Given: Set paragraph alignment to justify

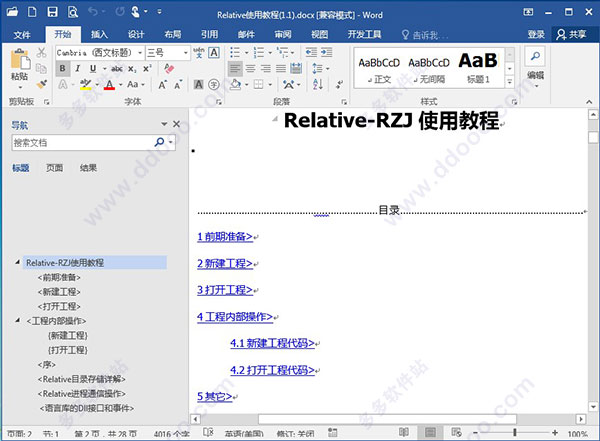Looking at the screenshot, I should coord(281,69).
